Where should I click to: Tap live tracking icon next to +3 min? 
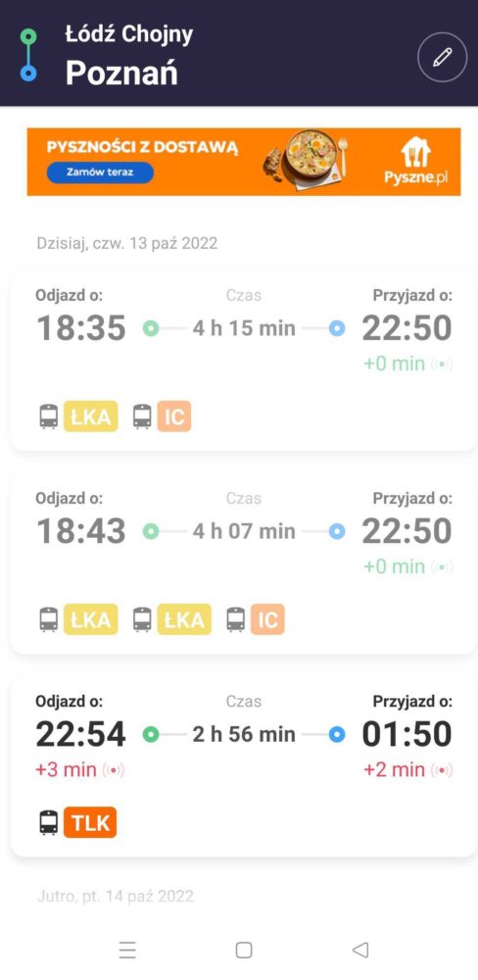coord(113,770)
